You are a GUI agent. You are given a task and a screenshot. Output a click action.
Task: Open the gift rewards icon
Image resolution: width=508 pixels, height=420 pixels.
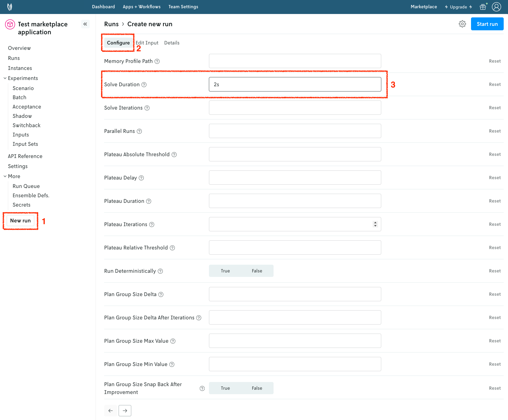tap(483, 7)
